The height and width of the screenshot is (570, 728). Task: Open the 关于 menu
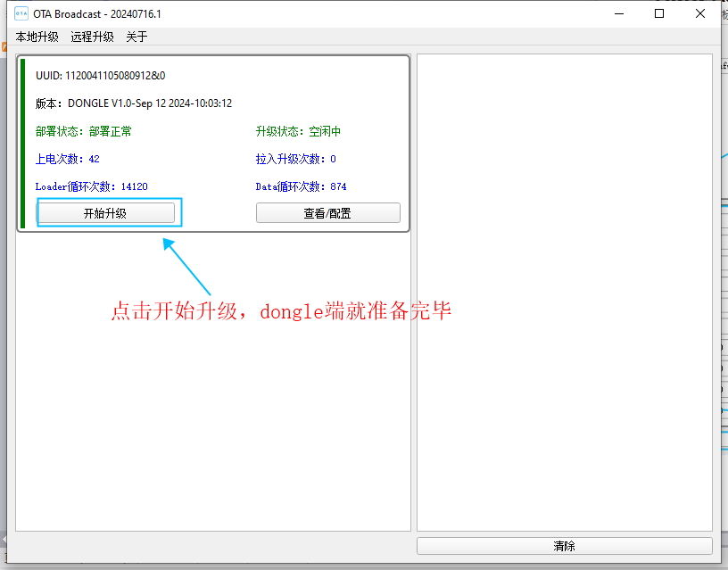(x=137, y=37)
